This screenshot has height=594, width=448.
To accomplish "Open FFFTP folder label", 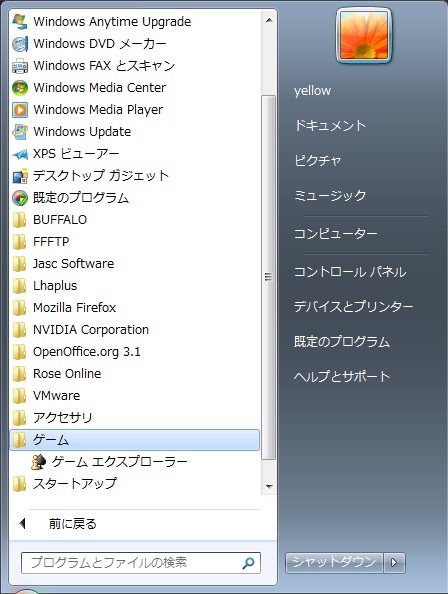I will pos(51,242).
